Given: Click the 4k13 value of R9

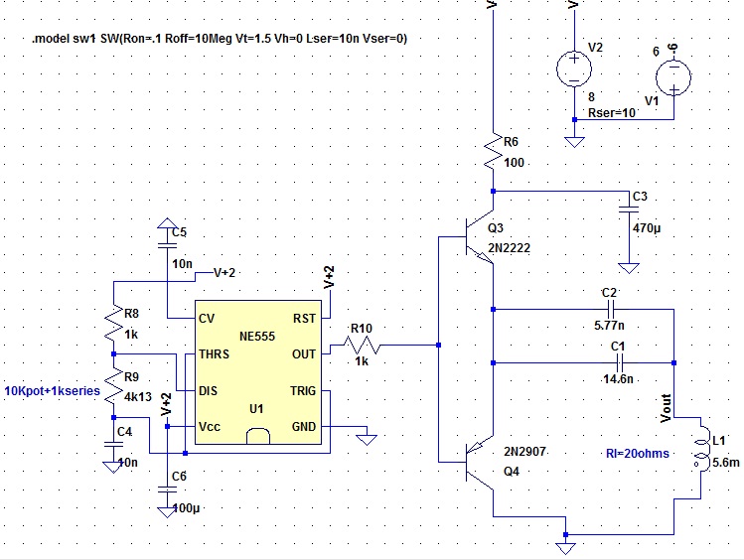Looking at the screenshot, I should pyautogui.click(x=138, y=397).
